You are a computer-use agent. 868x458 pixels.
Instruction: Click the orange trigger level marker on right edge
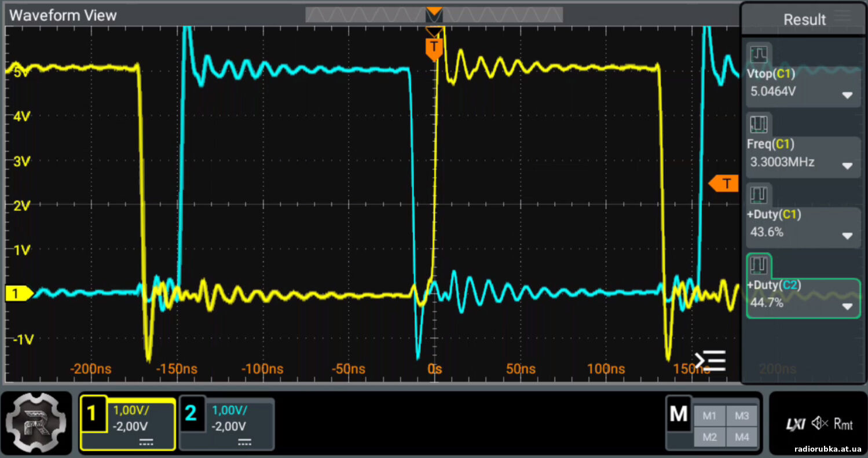(724, 184)
